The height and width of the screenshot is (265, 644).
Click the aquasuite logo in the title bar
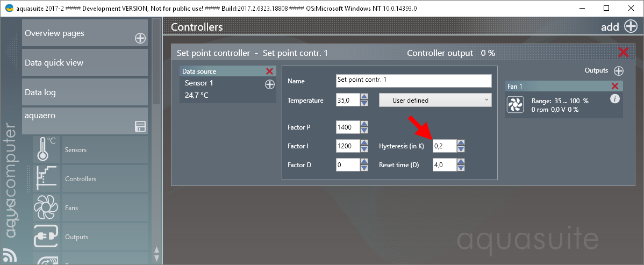click(9, 8)
